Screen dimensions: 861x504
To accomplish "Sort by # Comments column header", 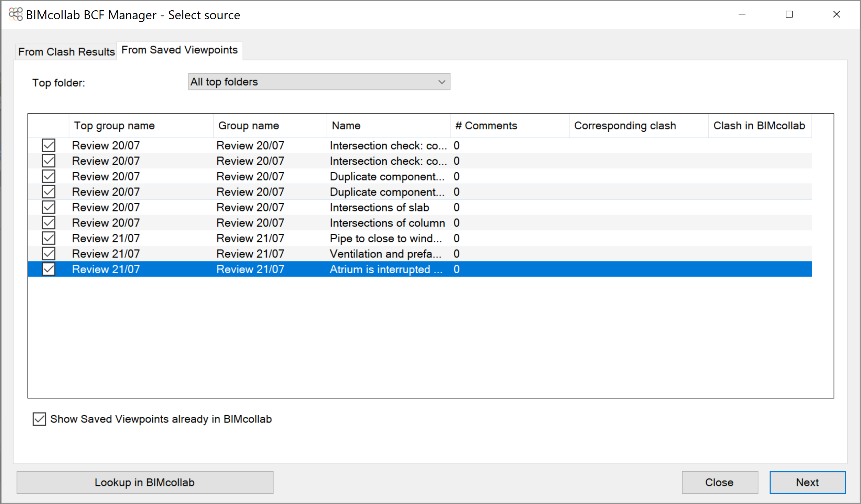I will pyautogui.click(x=510, y=126).
